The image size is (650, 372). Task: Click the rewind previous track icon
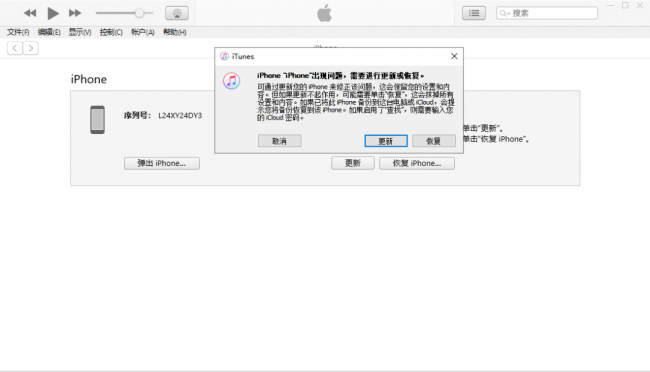click(30, 13)
